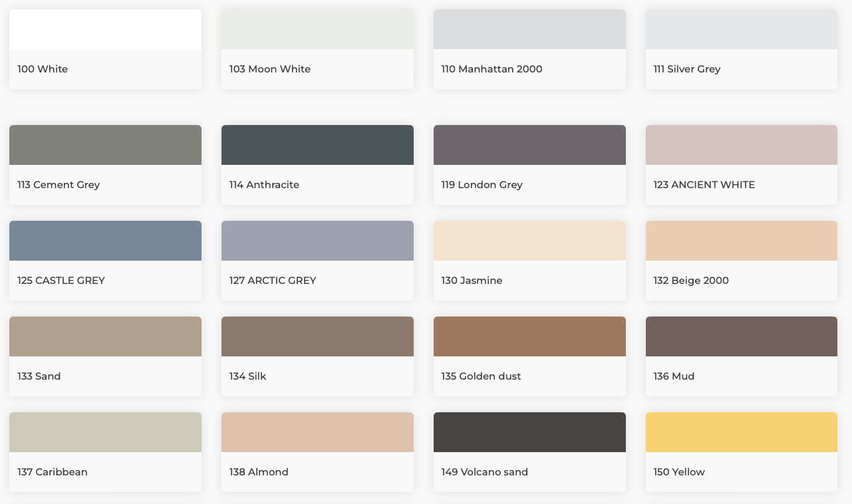
Task: Click the 110 Manhattan 2000 color card
Action: (x=529, y=31)
